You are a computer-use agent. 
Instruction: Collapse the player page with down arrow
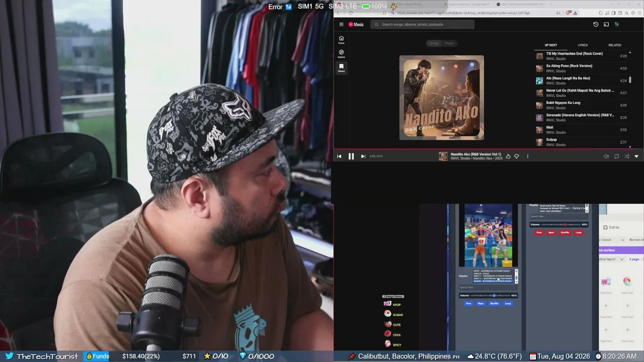(x=636, y=156)
